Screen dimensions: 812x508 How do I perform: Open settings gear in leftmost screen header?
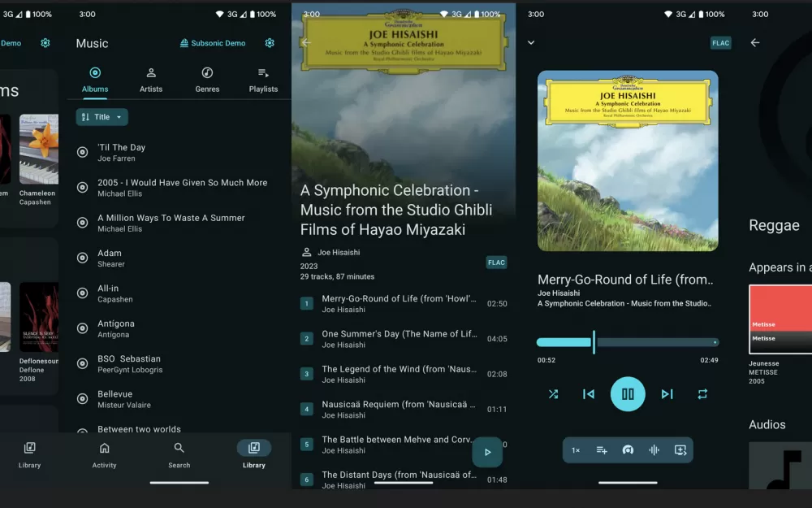[45, 43]
